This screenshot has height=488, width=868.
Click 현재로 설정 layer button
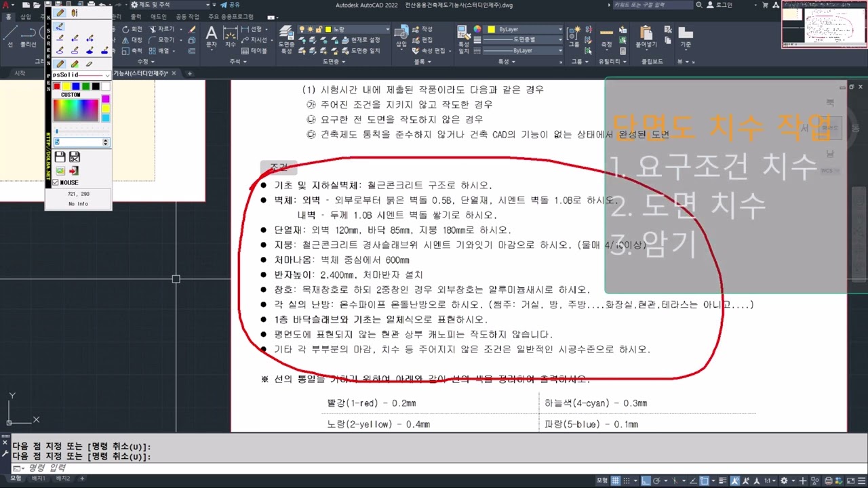(x=361, y=40)
